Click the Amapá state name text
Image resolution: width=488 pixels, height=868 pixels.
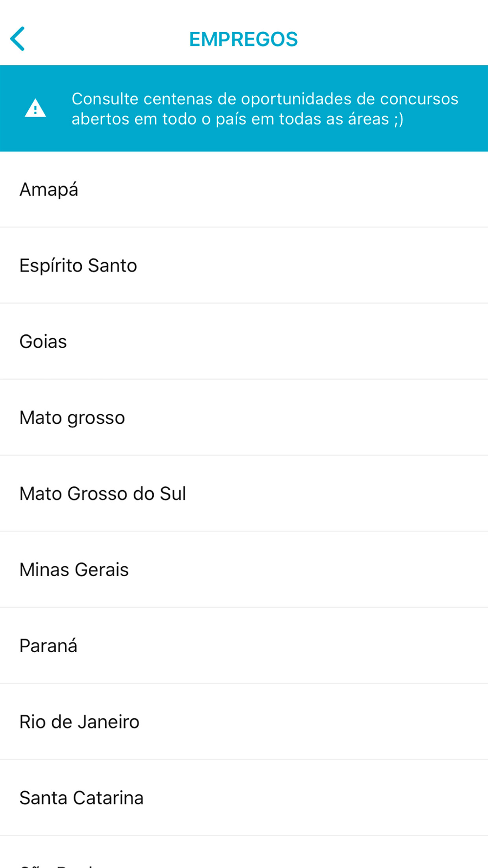[x=49, y=189]
